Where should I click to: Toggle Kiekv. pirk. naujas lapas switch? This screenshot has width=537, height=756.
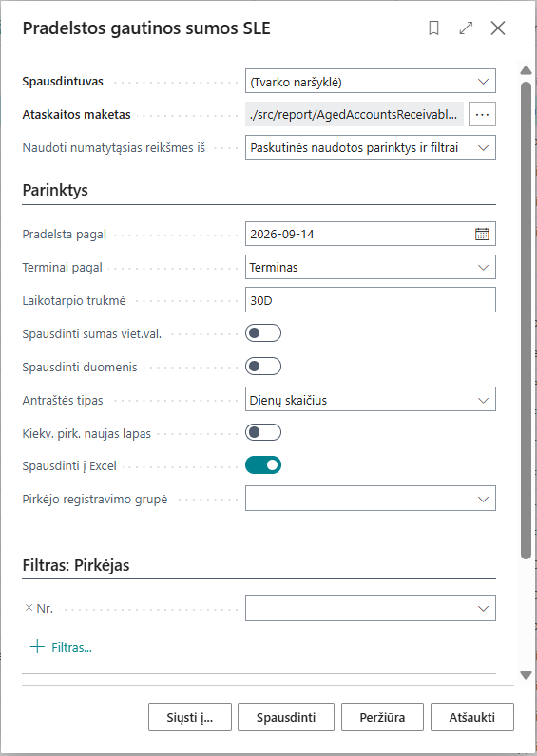coord(263,432)
